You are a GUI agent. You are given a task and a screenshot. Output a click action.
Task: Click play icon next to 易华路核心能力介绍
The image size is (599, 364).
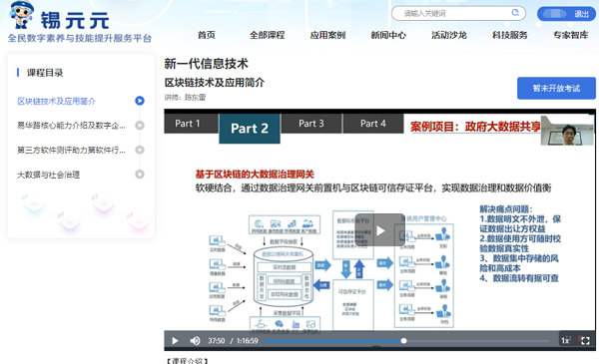coord(140,125)
